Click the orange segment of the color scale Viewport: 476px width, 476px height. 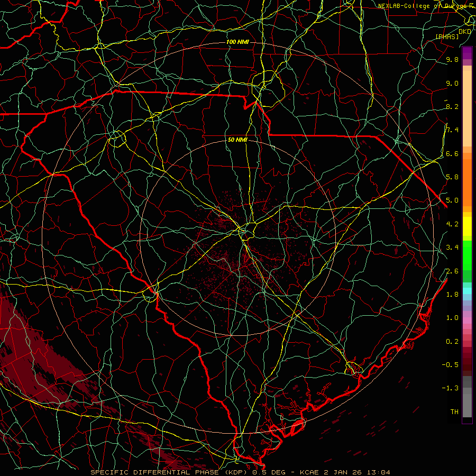click(x=467, y=182)
